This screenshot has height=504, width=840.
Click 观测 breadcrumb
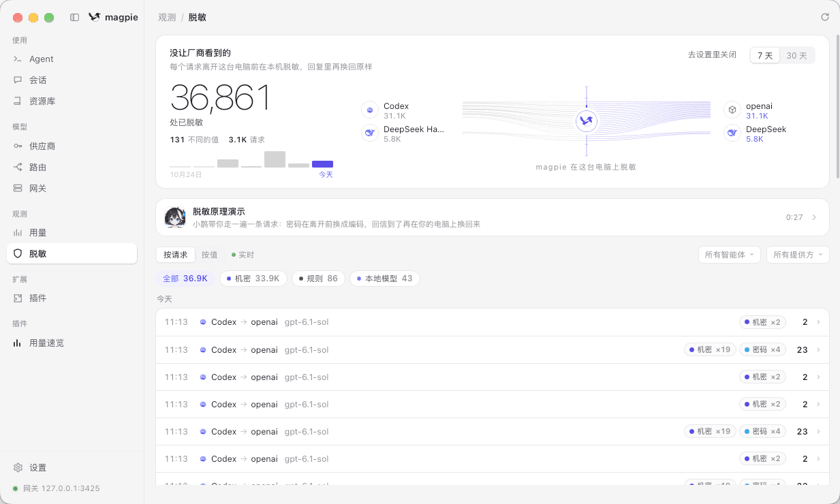(x=167, y=18)
